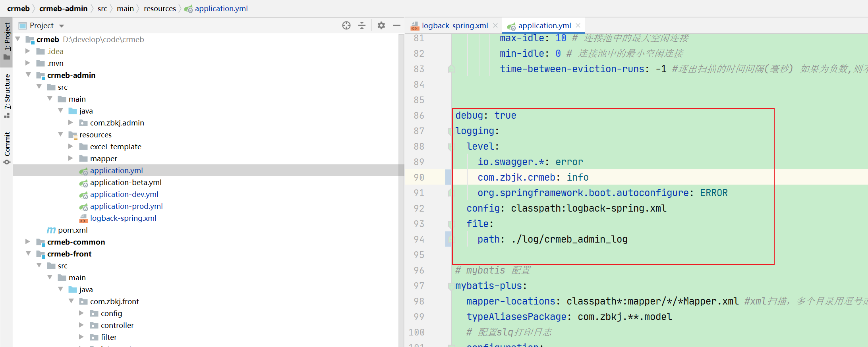Click the crmeb-common module folder icon

point(41,242)
